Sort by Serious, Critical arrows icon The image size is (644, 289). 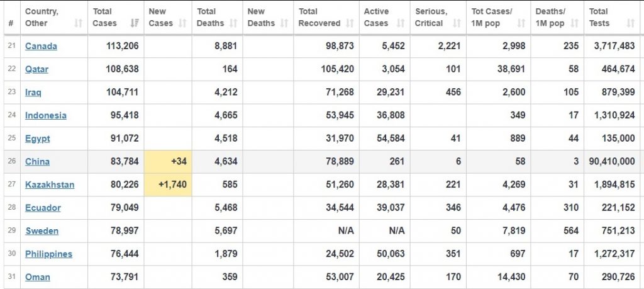[x=457, y=23]
